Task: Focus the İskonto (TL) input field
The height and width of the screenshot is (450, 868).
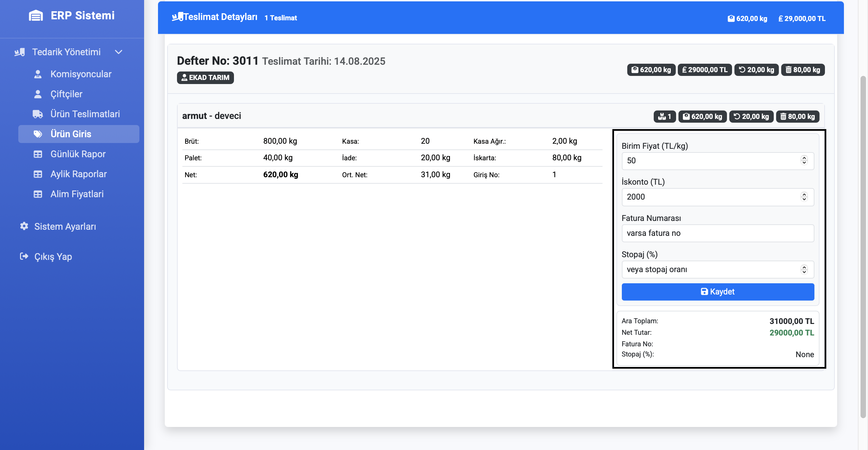Action: pos(718,197)
